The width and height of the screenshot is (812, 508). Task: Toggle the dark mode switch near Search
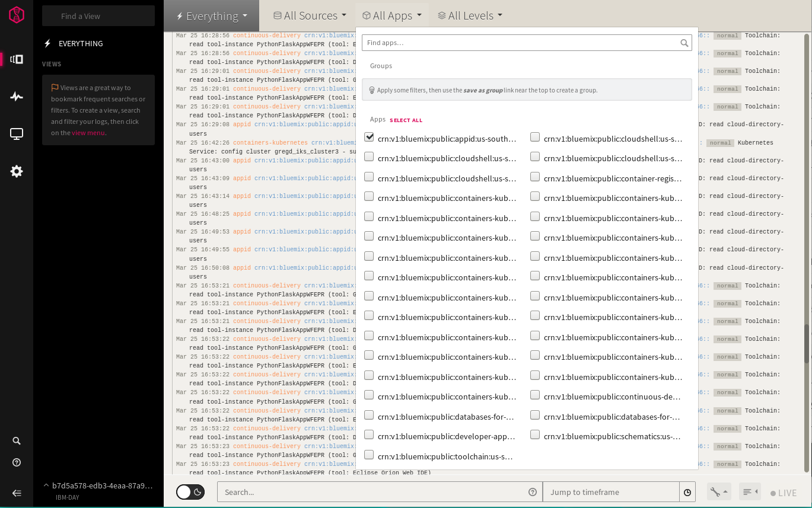tap(190, 492)
